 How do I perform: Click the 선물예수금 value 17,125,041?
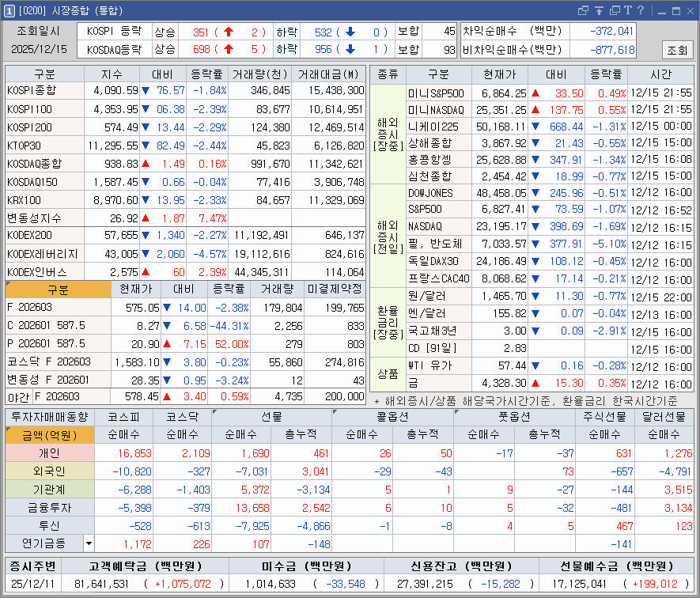[x=580, y=584]
